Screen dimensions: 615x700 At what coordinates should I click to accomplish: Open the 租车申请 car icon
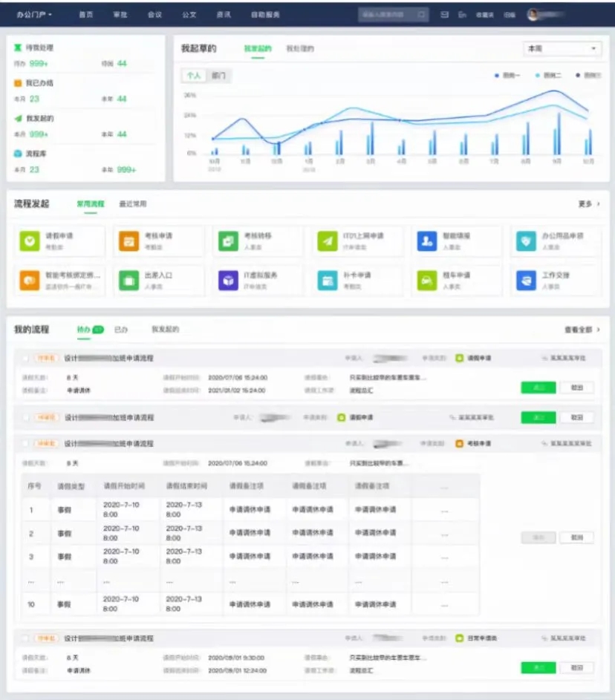(426, 280)
